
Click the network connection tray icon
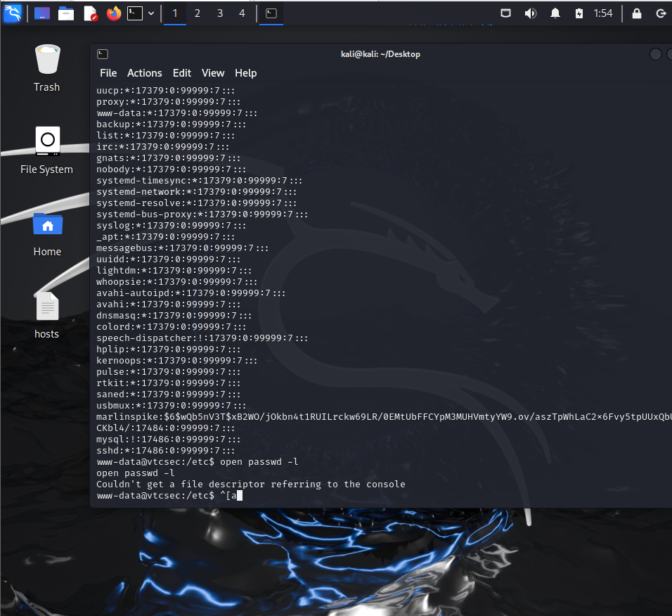pos(505,13)
